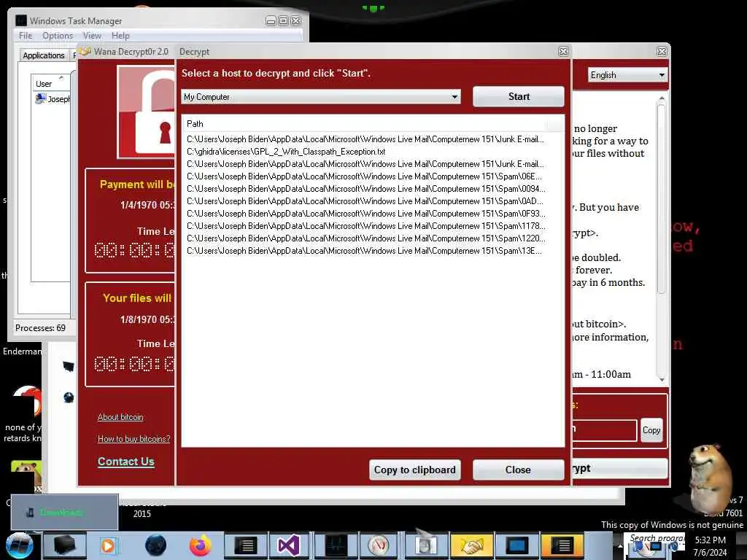This screenshot has height=560, width=747.
Task: Click Copy to clipboard button
Action: (x=414, y=470)
